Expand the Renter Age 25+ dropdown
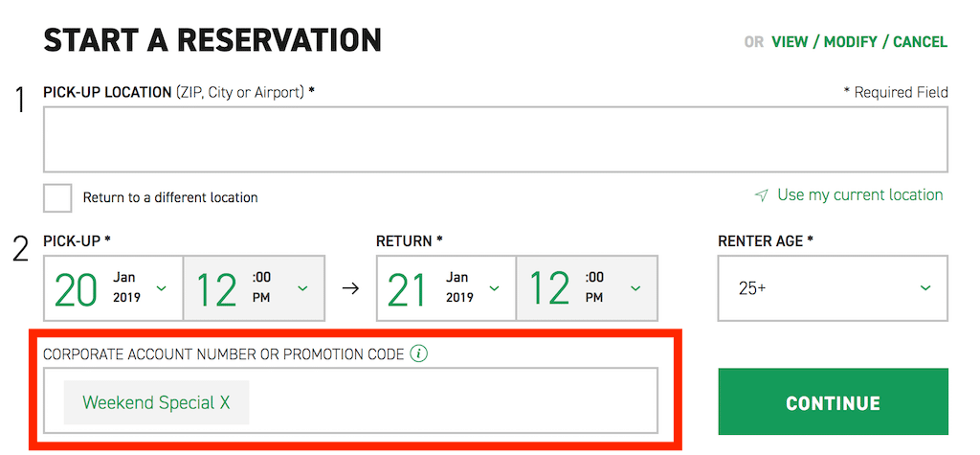The height and width of the screenshot is (455, 980). 833,288
